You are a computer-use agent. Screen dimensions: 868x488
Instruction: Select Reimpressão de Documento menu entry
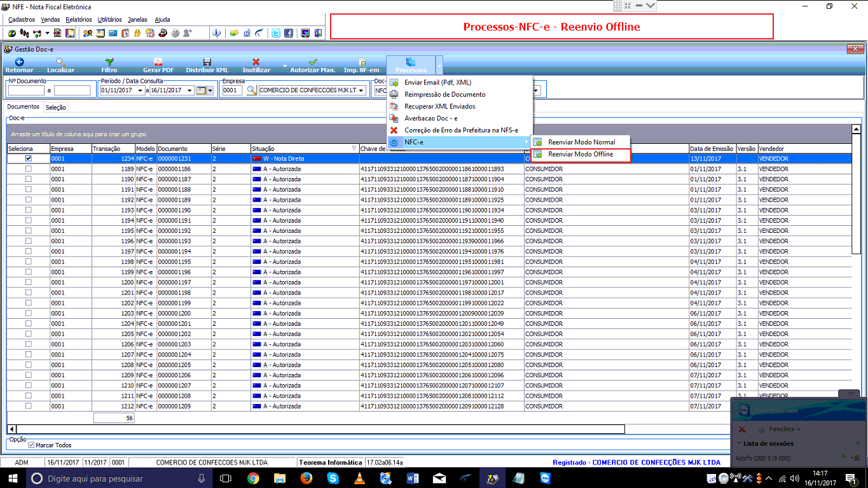(x=459, y=95)
